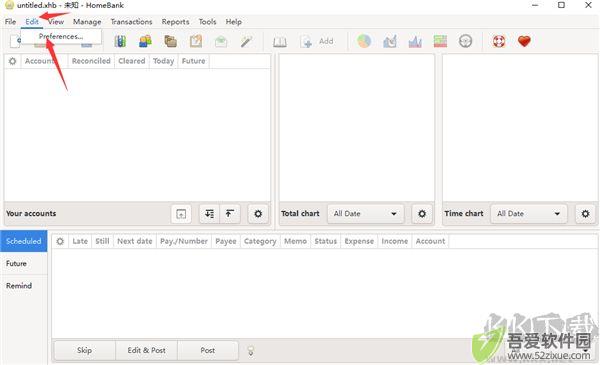Open the Total chart date range dropdown

pos(365,213)
